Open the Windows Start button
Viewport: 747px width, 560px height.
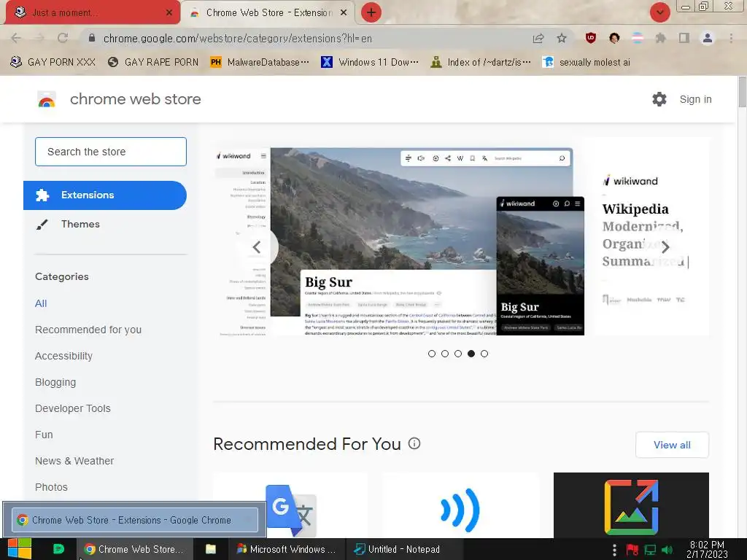(x=20, y=549)
